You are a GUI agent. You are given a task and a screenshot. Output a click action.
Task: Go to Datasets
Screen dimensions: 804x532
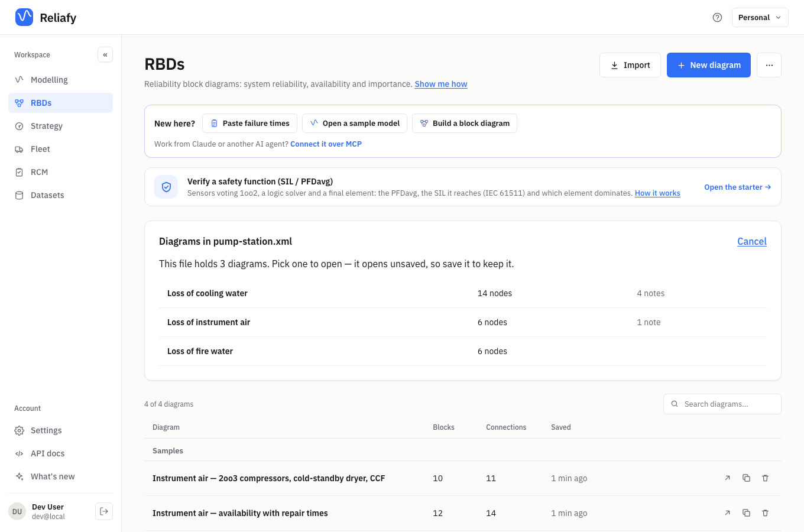[x=60, y=195]
